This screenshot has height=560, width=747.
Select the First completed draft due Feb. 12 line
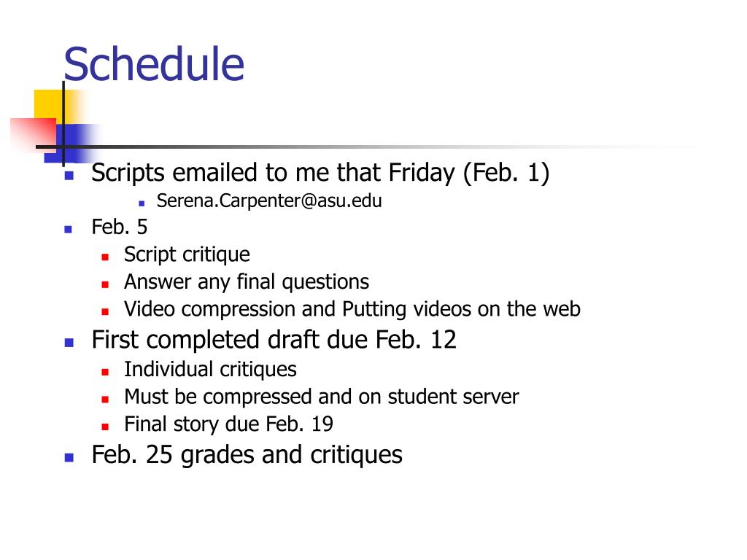tap(274, 340)
